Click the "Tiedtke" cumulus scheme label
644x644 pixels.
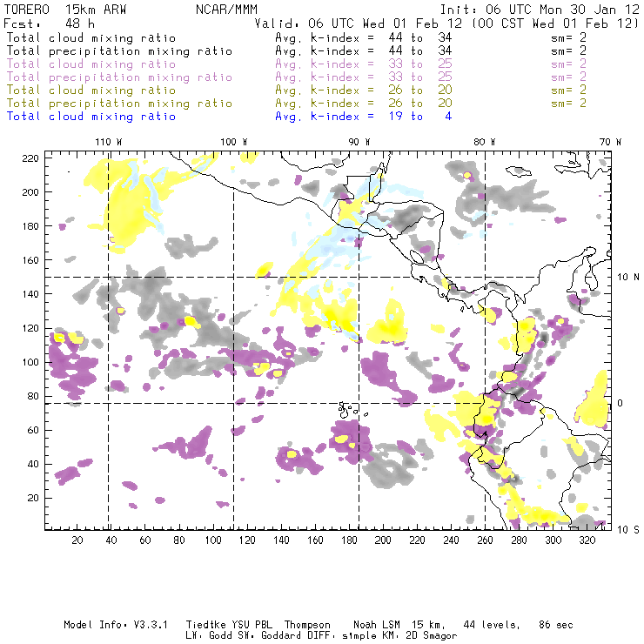[205, 625]
